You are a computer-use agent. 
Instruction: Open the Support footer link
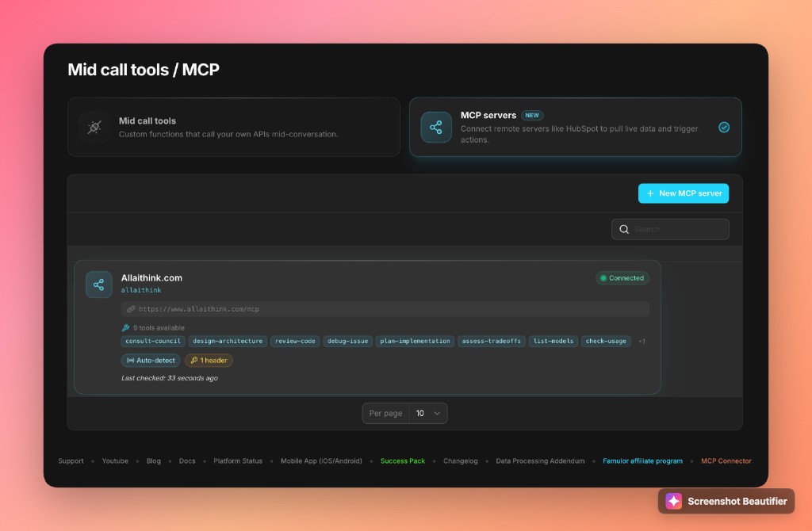click(x=71, y=461)
